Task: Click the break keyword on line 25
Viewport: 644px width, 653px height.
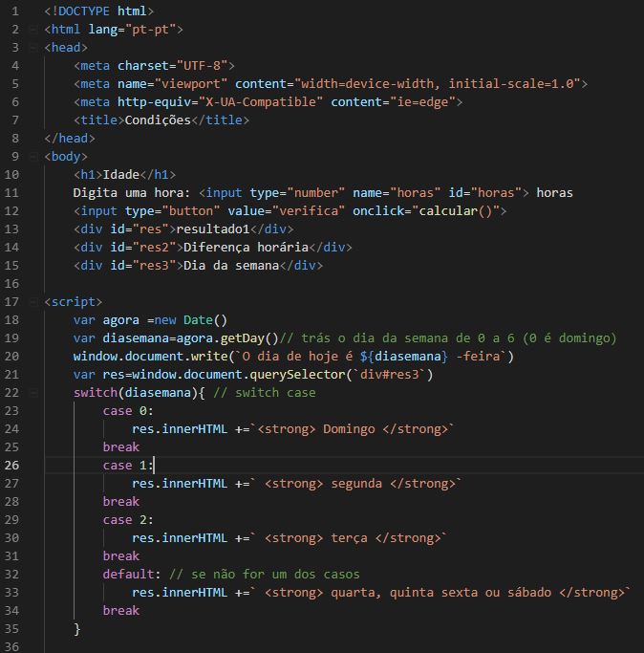Action: click(120, 447)
